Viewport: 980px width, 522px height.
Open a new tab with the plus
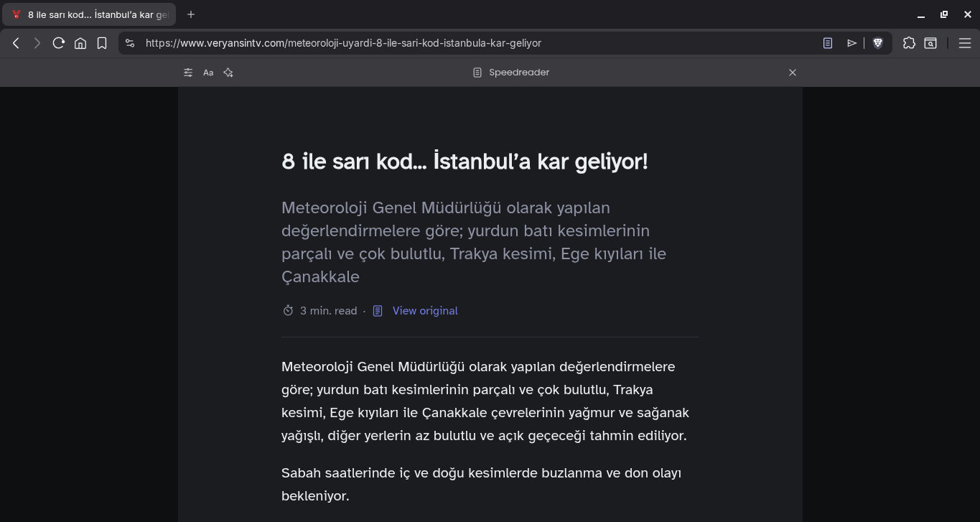pos(190,14)
